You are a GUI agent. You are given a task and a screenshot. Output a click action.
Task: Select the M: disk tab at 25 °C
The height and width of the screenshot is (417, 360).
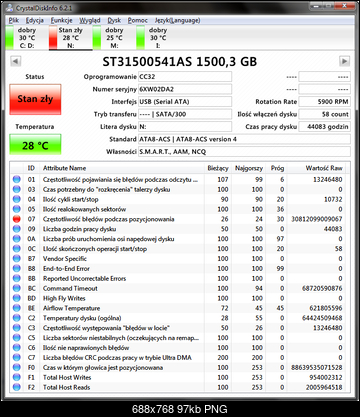click(x=114, y=38)
